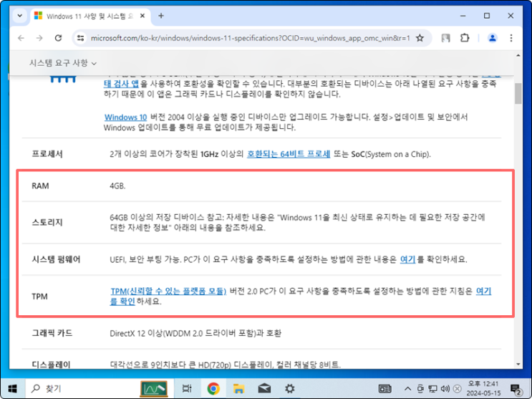
Task: Open the tab search chevron dropdown
Action: [x=19, y=16]
